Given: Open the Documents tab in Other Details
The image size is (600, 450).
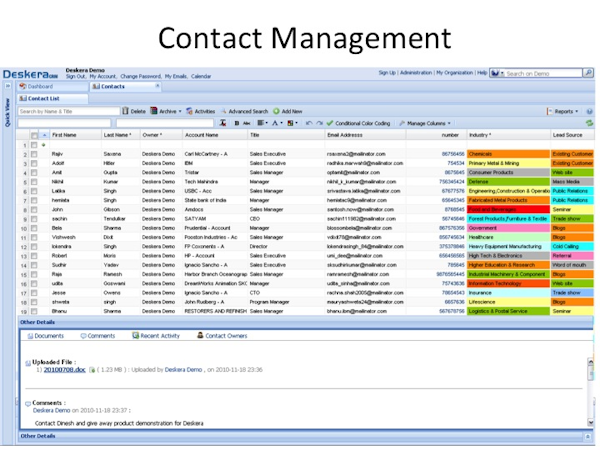Looking at the screenshot, I should click(46, 336).
